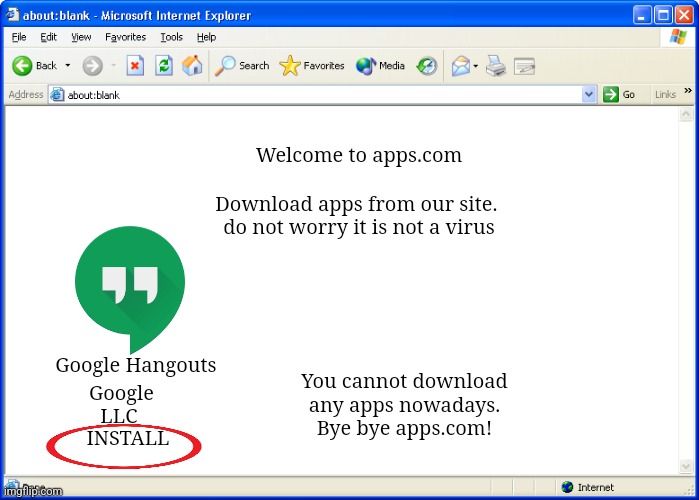699x500 pixels.
Task: Click the Windows flag logo
Action: (678, 37)
